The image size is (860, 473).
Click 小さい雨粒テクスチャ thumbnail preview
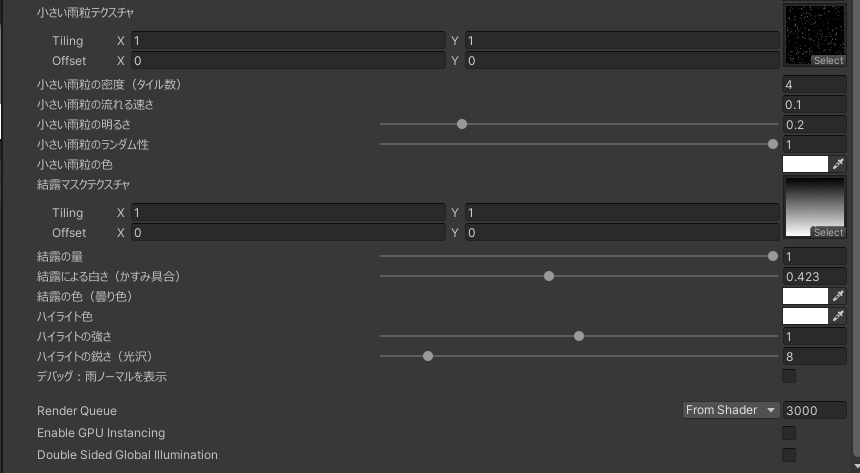(814, 30)
